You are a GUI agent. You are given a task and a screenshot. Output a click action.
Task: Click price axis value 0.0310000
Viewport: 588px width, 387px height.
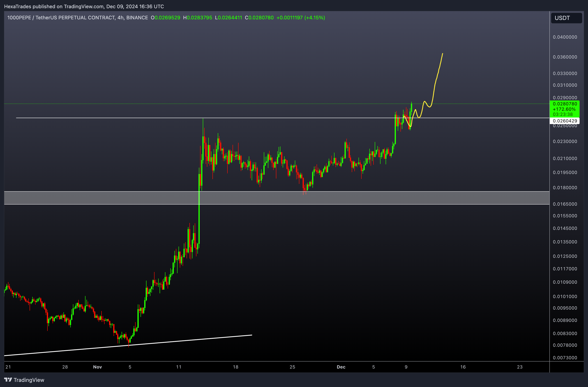[x=565, y=85]
